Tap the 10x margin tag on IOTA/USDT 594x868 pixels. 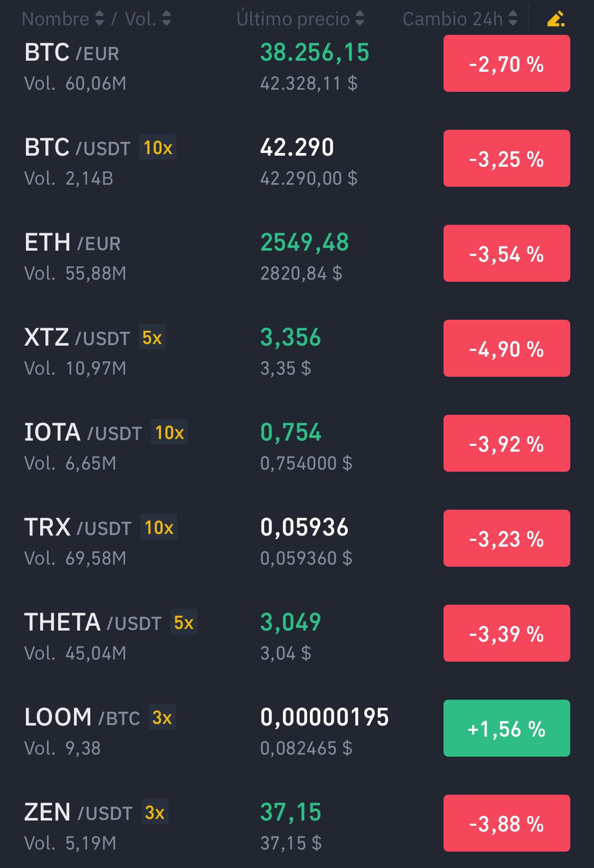click(x=169, y=432)
